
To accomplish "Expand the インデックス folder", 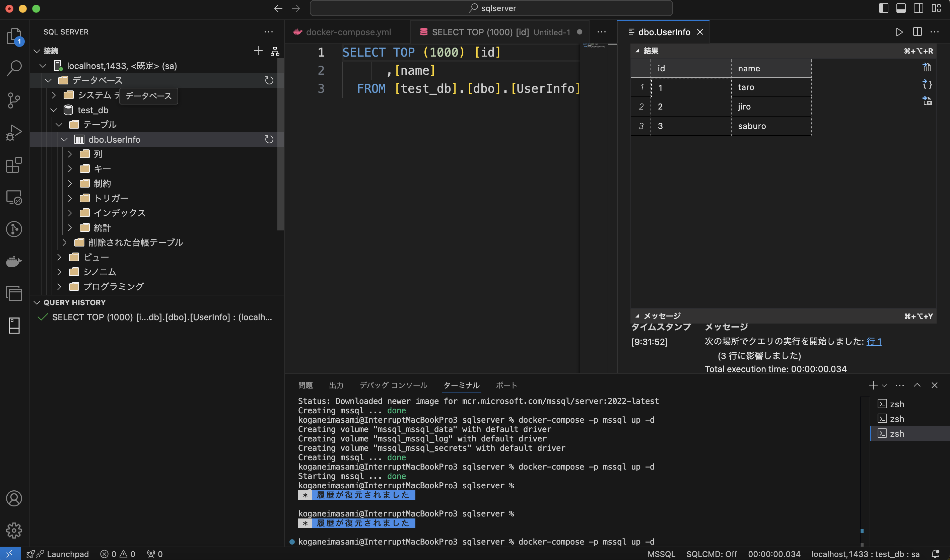I will pos(70,213).
